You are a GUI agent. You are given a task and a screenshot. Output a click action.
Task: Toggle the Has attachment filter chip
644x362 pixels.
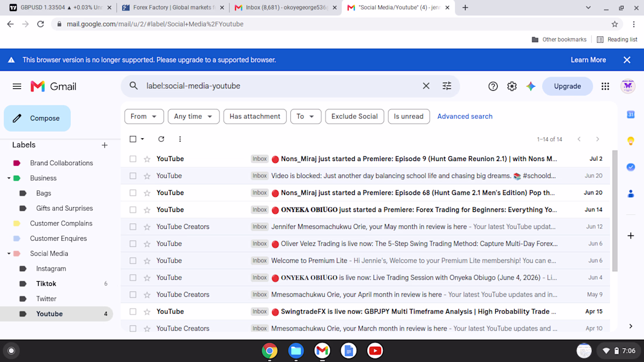pos(255,117)
